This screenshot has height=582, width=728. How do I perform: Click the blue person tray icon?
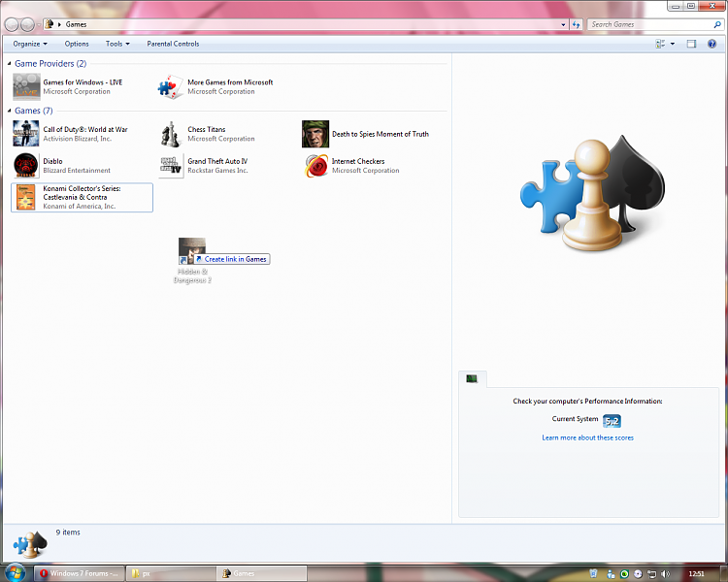coord(611,573)
